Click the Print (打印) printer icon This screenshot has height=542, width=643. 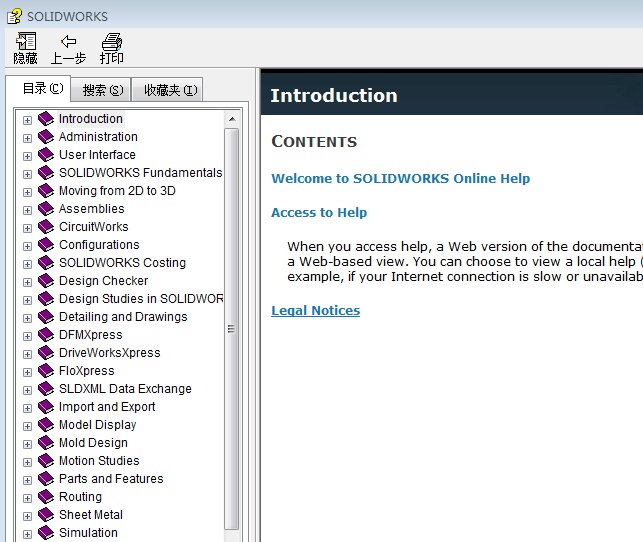(x=112, y=41)
